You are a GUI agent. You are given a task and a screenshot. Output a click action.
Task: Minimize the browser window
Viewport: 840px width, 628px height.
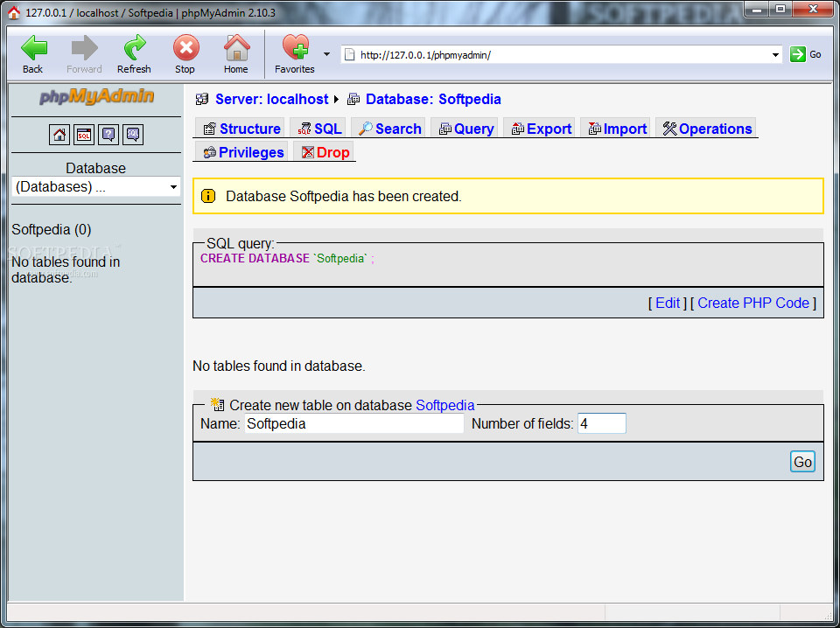pyautogui.click(x=757, y=9)
